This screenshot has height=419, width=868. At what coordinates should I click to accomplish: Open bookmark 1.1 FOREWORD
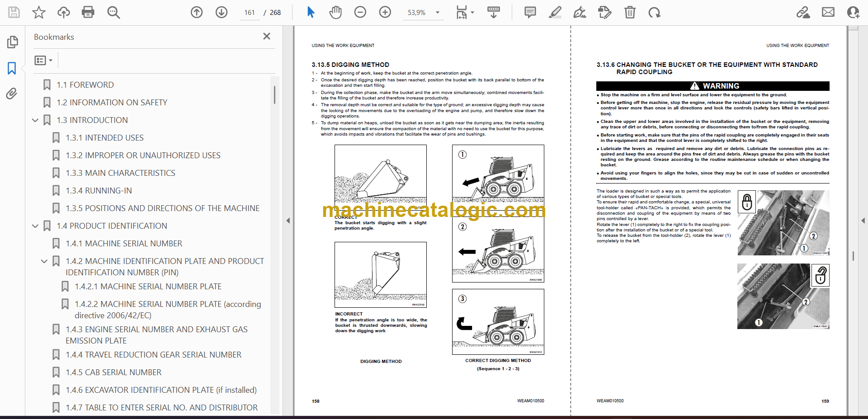[x=85, y=85]
